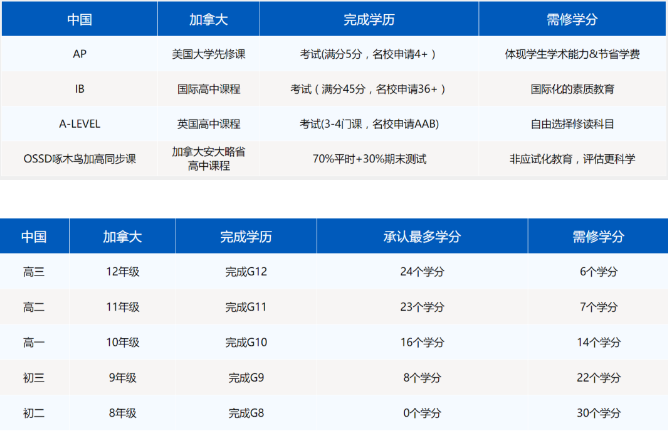This screenshot has width=668, height=444.
Task: Select the '8个学分' cell
Action: pos(422,378)
